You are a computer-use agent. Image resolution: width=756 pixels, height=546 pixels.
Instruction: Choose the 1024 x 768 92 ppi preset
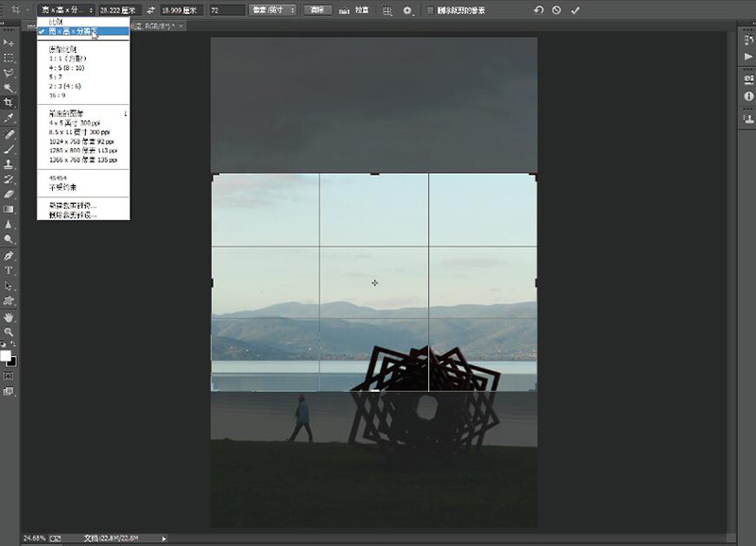coord(82,141)
